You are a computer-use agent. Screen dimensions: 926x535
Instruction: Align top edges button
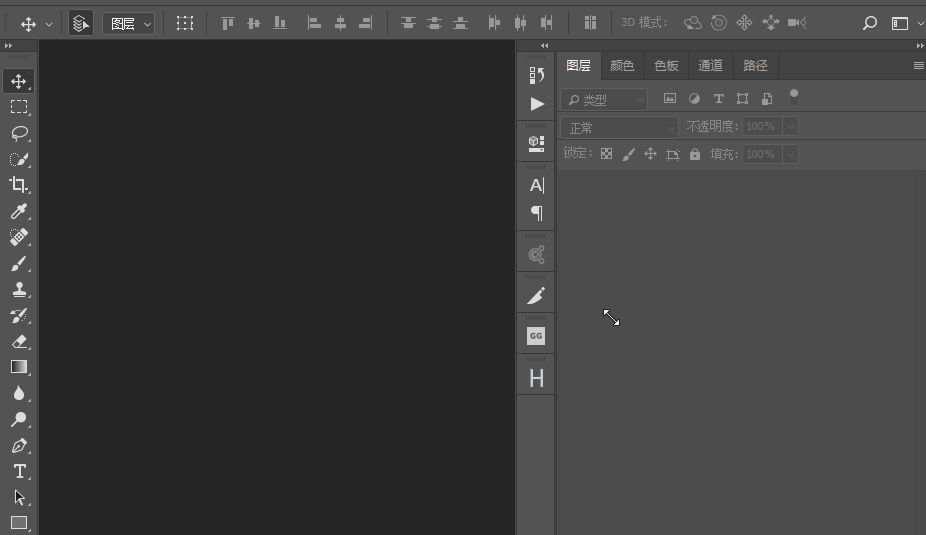(227, 23)
